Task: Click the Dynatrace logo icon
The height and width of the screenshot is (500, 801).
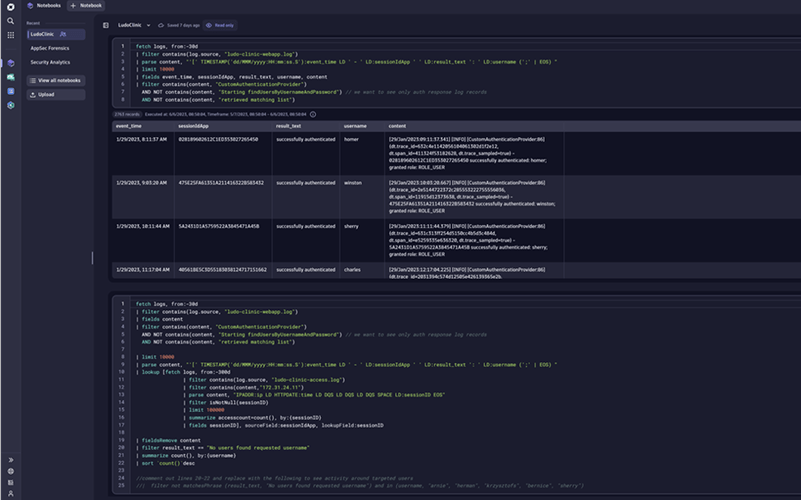Action: [x=10, y=6]
